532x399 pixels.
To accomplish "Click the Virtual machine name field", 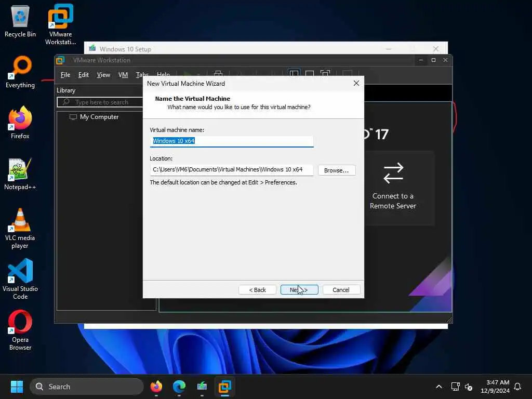I will 232,141.
